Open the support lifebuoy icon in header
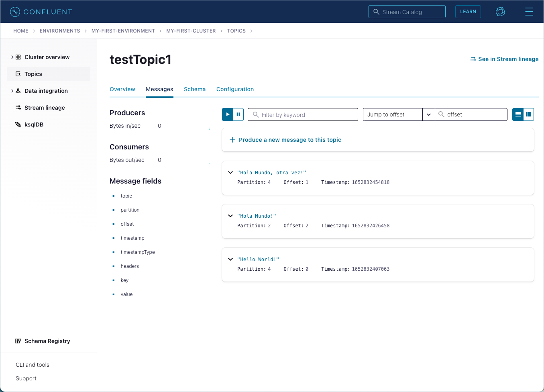Screen dimensions: 544x392 500,12
